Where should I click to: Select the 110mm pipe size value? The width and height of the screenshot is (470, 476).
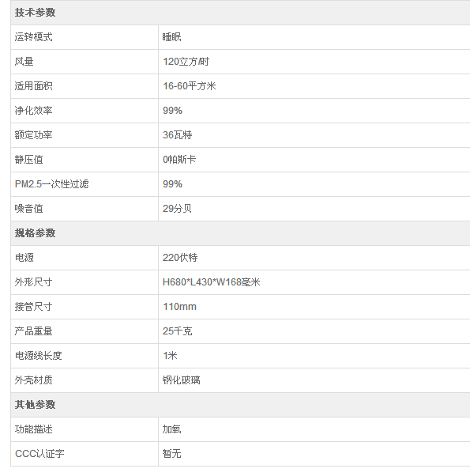[x=179, y=307]
